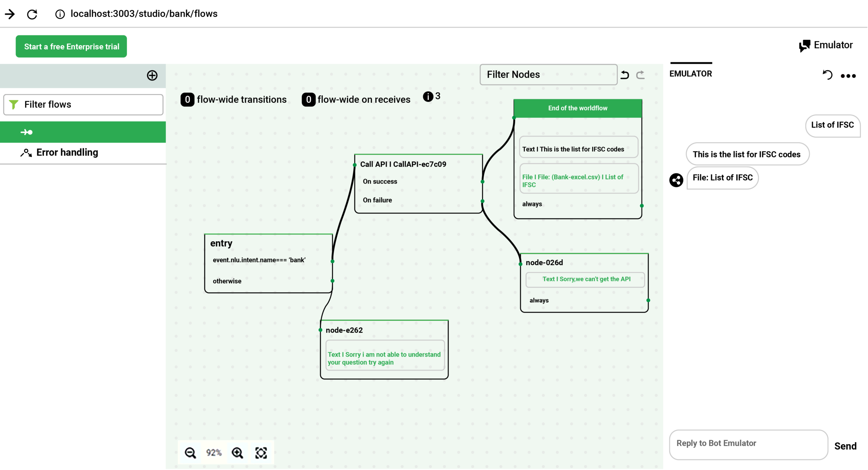Click the zoom-in magnifier on the canvas toolbar
Screen dimensions: 868x470
pyautogui.click(x=237, y=452)
